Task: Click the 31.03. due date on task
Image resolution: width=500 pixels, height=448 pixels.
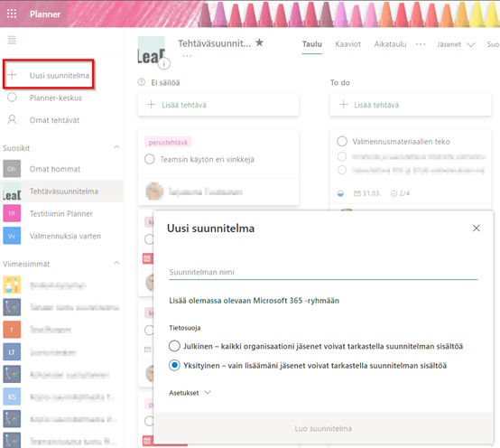Action: click(x=367, y=193)
